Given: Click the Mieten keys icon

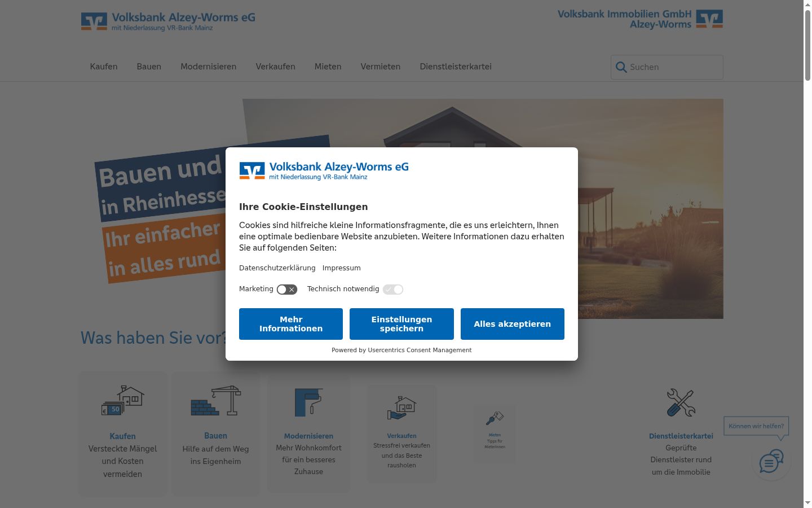Looking at the screenshot, I should click(495, 418).
